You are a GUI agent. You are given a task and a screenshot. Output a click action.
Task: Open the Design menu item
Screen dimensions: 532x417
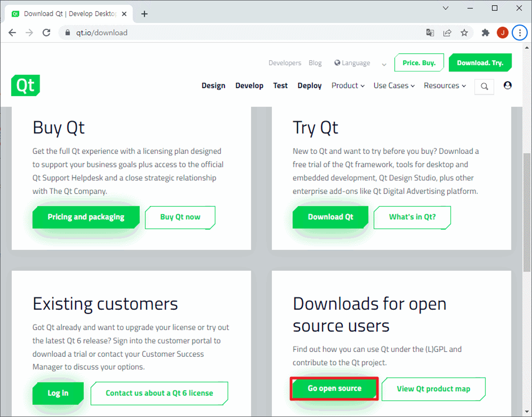(213, 85)
